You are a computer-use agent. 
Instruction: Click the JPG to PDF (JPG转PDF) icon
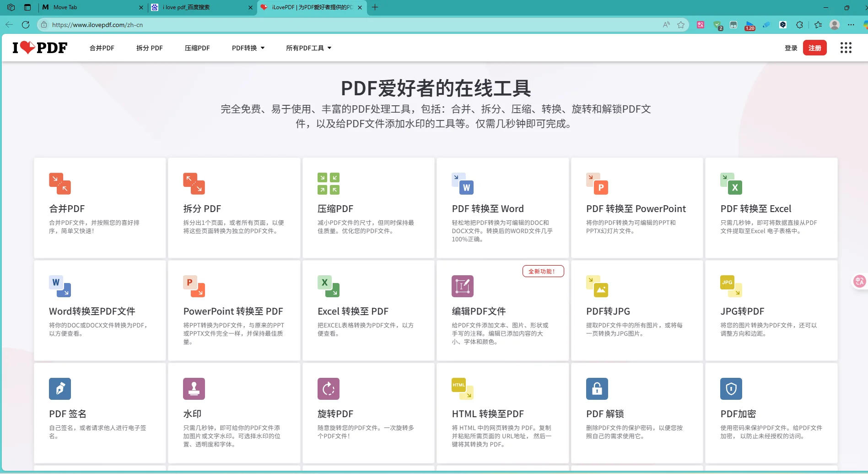click(731, 286)
